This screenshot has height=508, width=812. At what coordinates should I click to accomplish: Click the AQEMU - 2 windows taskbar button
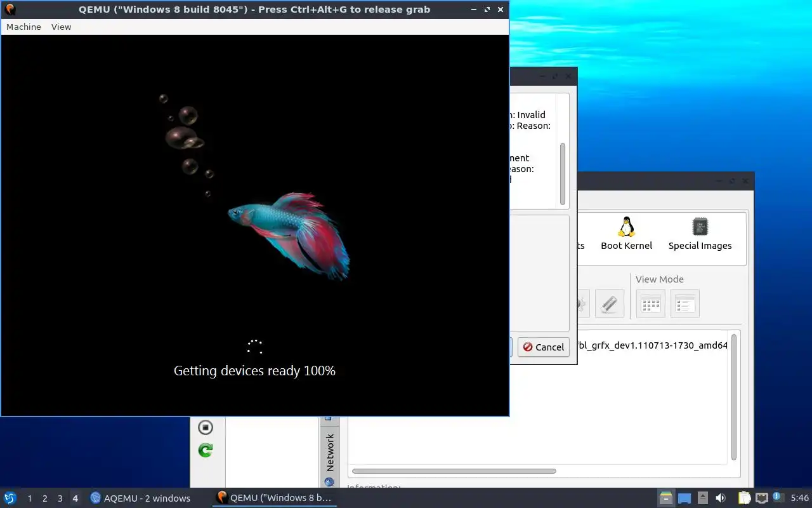141,498
